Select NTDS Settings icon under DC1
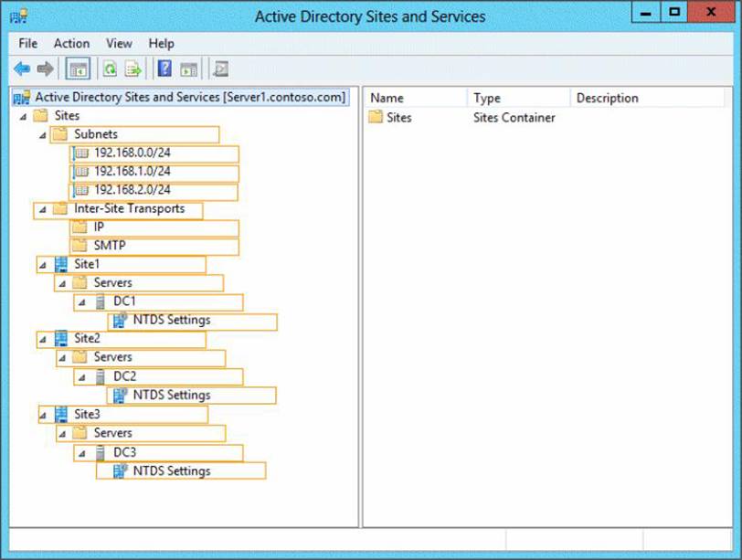 tap(120, 321)
